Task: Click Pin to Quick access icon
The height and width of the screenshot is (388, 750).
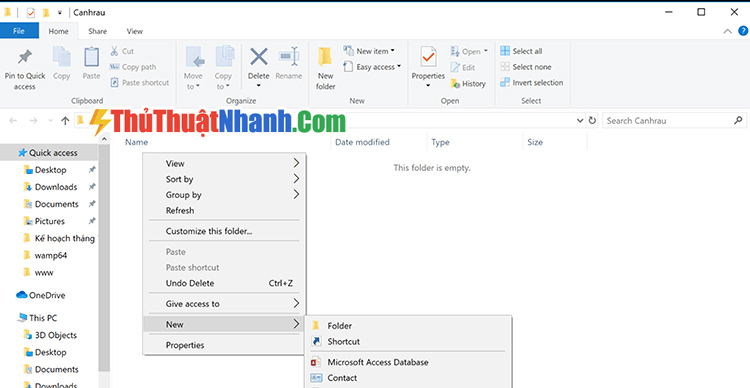Action: pos(24,58)
